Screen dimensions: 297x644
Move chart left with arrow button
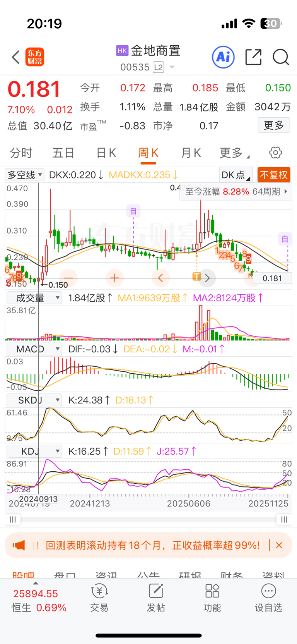click(160, 278)
